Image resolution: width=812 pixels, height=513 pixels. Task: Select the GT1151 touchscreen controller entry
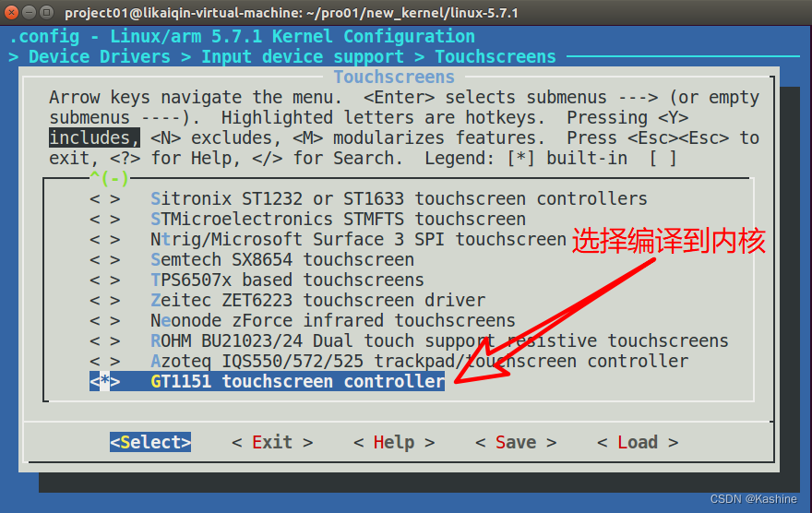point(296,382)
